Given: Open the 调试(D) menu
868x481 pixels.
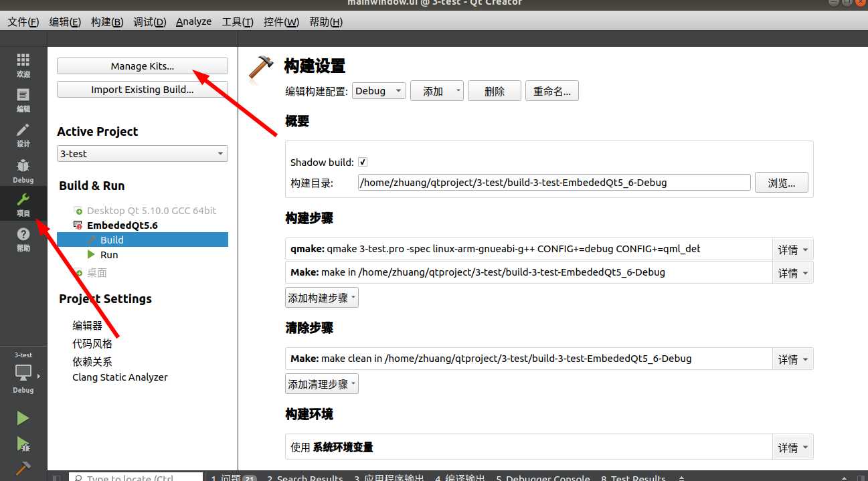Looking at the screenshot, I should 150,22.
